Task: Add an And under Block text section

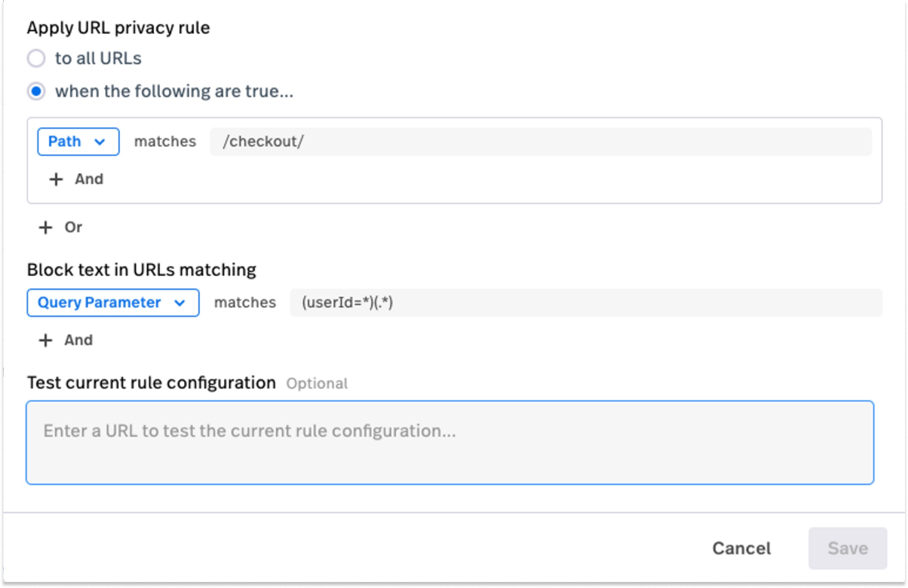Action: (x=66, y=340)
